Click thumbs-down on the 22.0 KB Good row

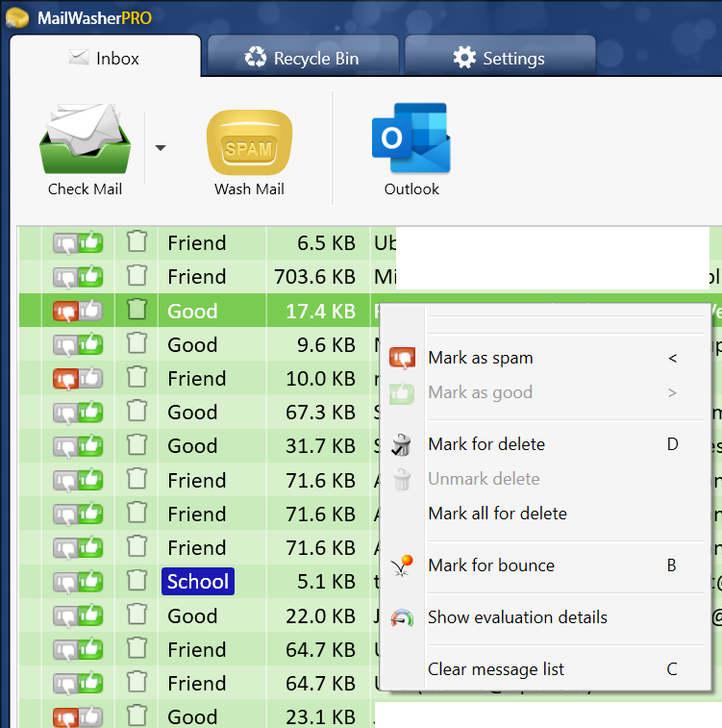point(65,616)
